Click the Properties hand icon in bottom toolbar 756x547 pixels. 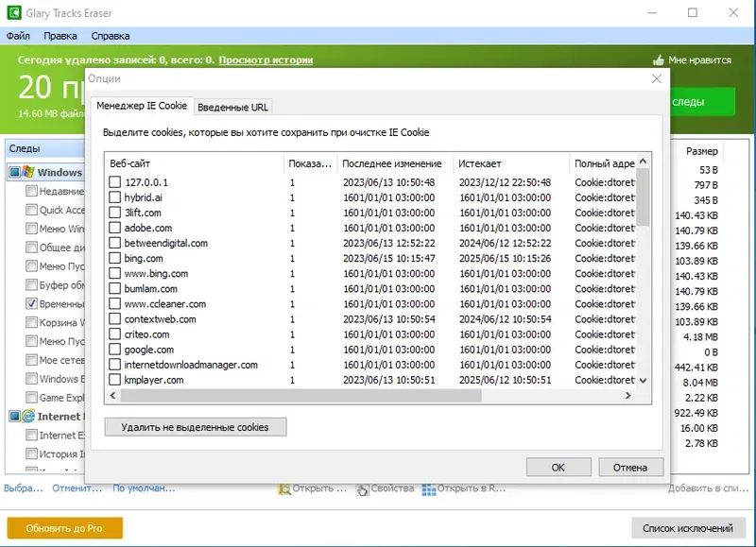(362, 489)
